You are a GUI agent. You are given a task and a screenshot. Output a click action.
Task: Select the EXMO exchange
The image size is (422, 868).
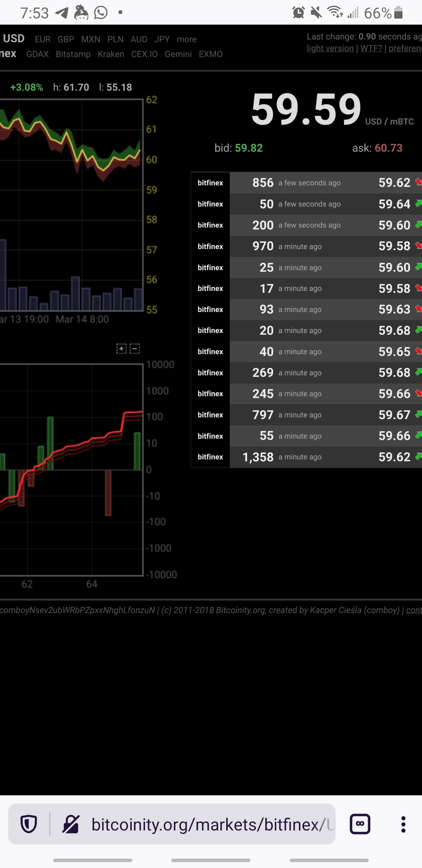click(x=211, y=54)
